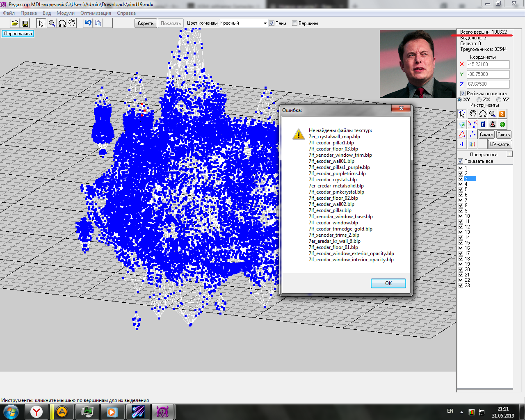Open the Модули menu
This screenshot has height=420, width=525.
[66, 13]
